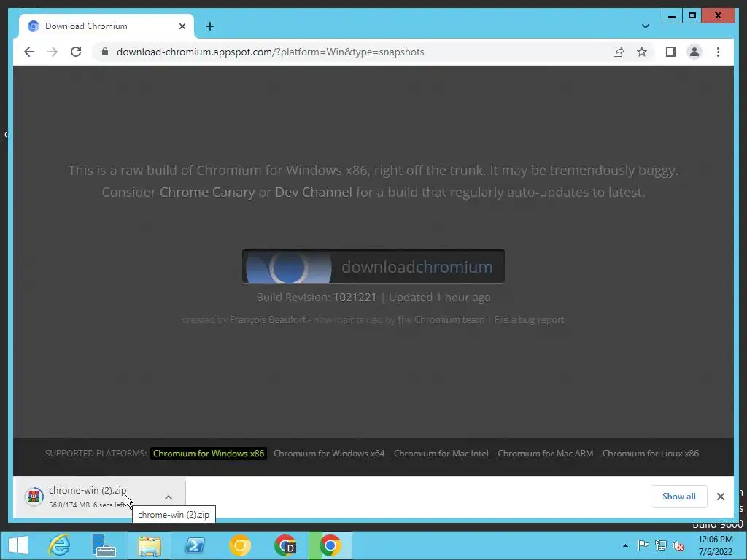Screen dimensions: 747x560
Task: Share this page from the address bar
Action: (619, 52)
